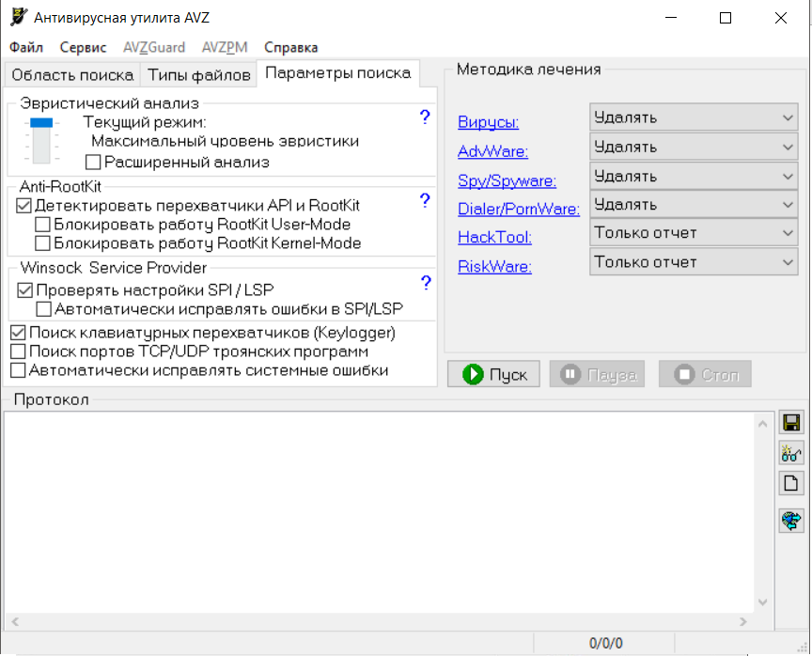The height and width of the screenshot is (656, 812).
Task: Click the AVZ application icon in title bar
Action: (x=17, y=18)
